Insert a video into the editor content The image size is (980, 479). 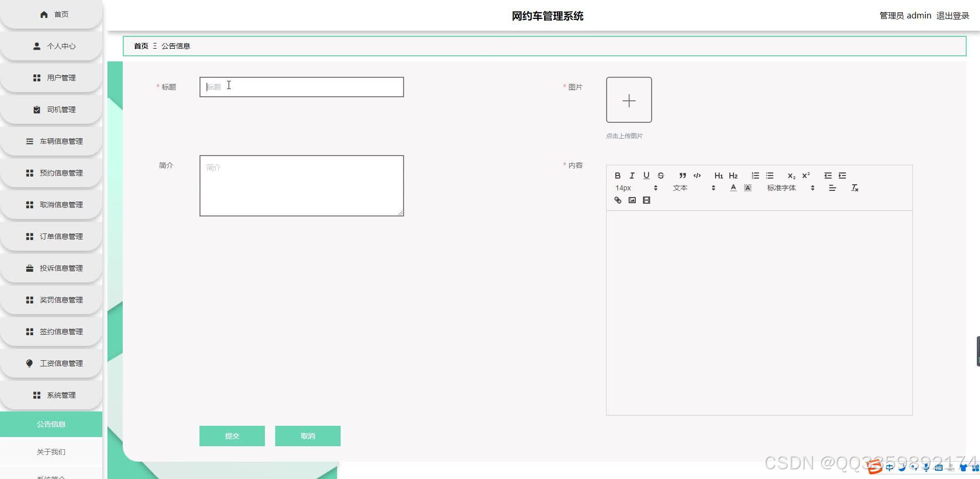coord(646,200)
